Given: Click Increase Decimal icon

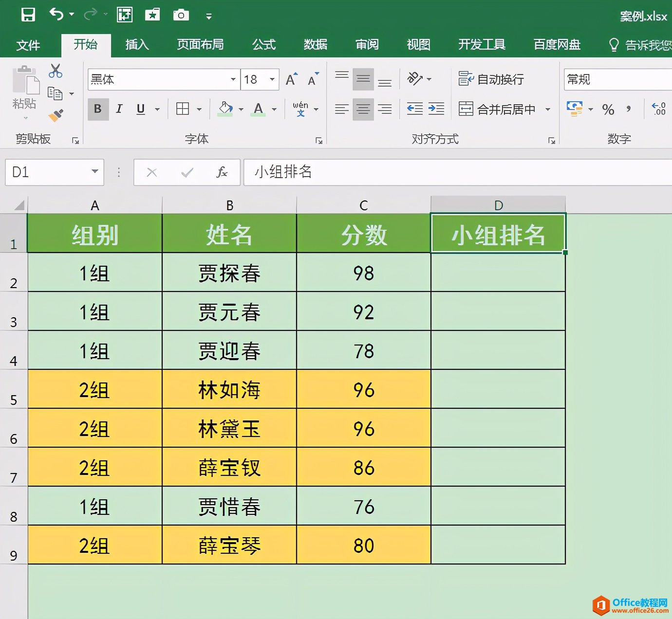Looking at the screenshot, I should (x=658, y=109).
